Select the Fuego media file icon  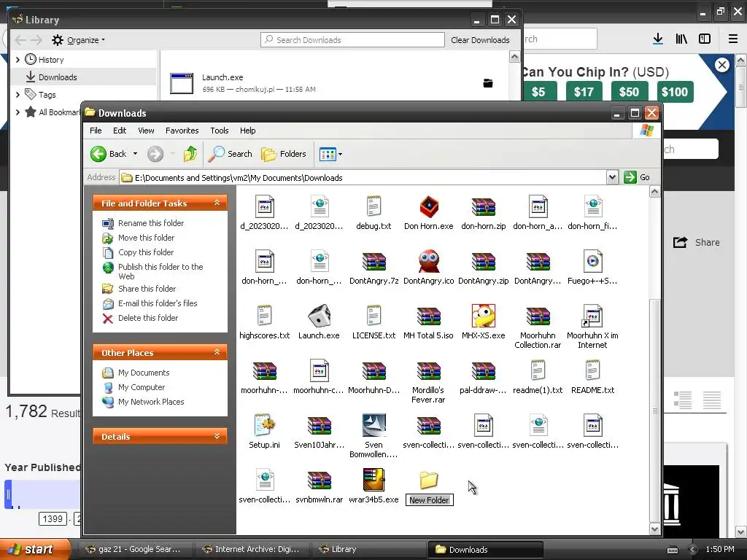coord(592,262)
